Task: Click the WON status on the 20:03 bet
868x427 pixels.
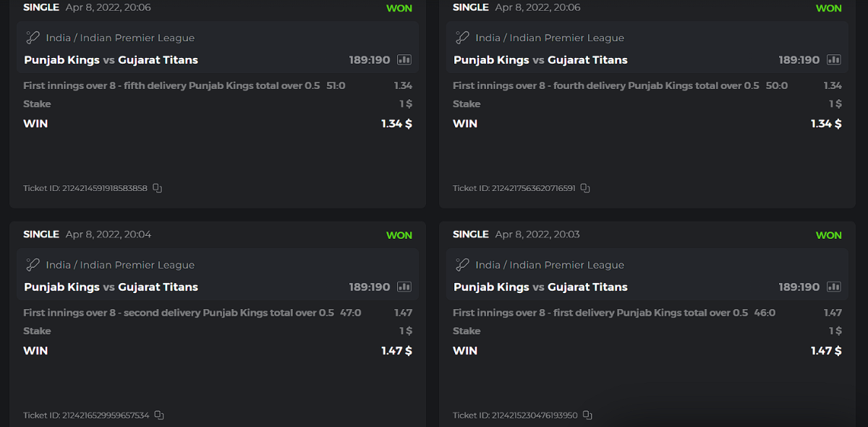Action: (x=829, y=235)
